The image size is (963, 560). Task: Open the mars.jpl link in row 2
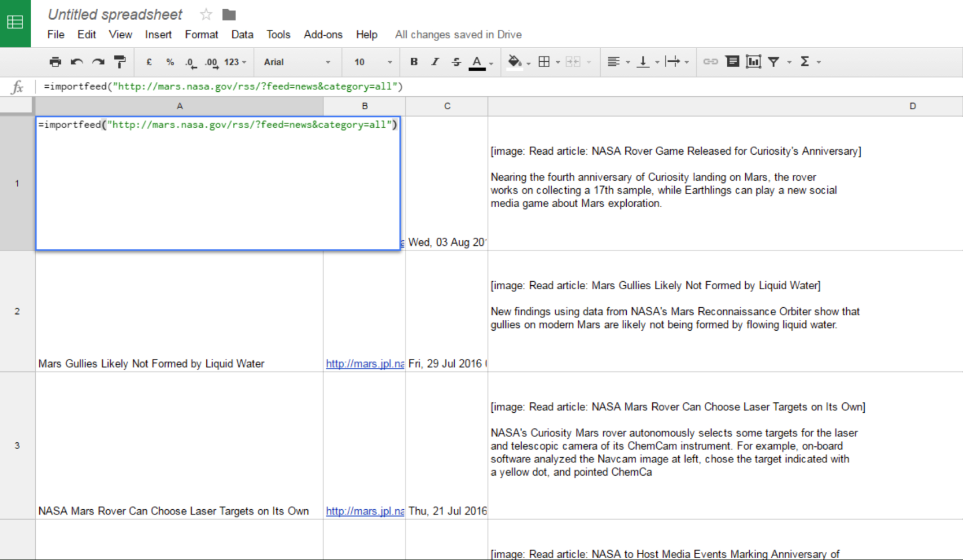click(x=365, y=364)
